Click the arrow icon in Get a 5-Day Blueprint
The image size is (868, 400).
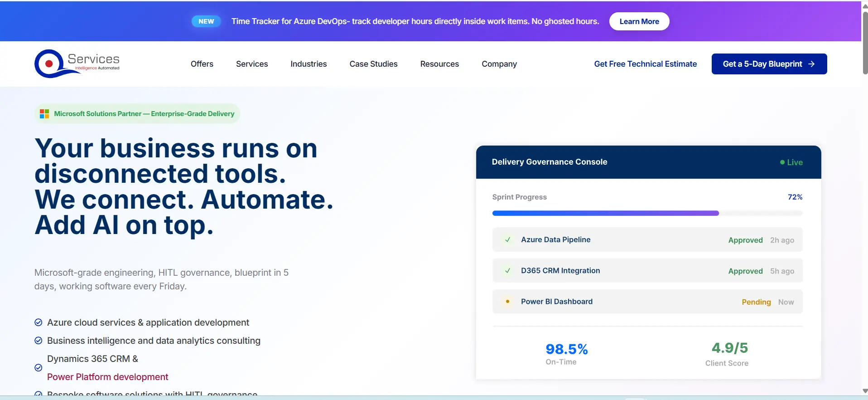811,64
